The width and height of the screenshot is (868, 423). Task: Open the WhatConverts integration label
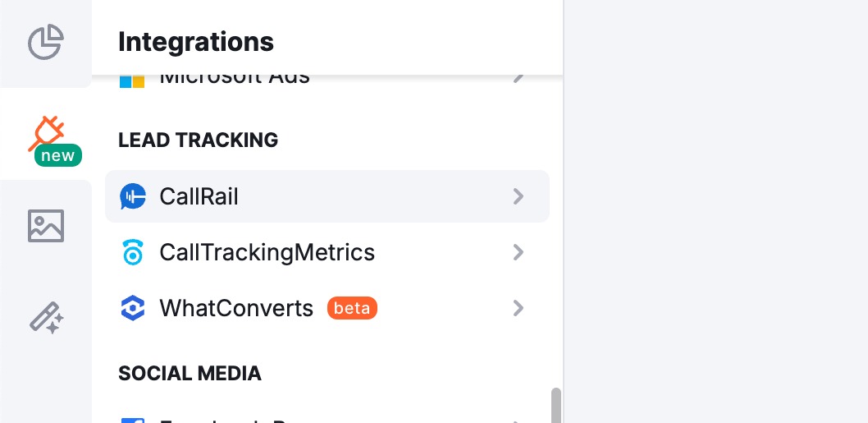point(236,308)
